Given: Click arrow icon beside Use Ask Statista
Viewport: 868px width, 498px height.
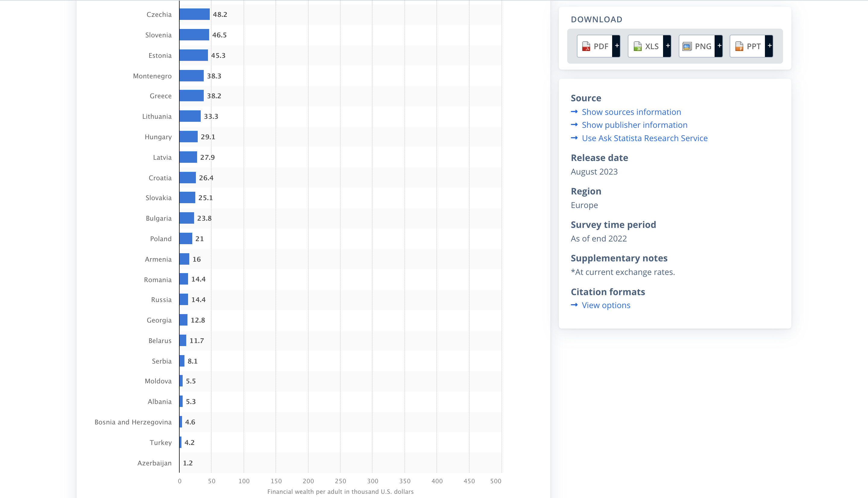Looking at the screenshot, I should [x=574, y=138].
